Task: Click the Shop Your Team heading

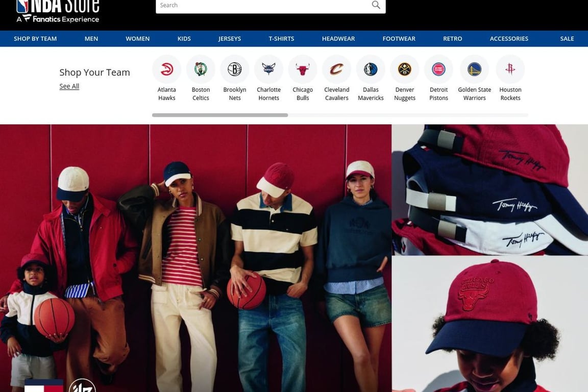Action: (x=94, y=72)
